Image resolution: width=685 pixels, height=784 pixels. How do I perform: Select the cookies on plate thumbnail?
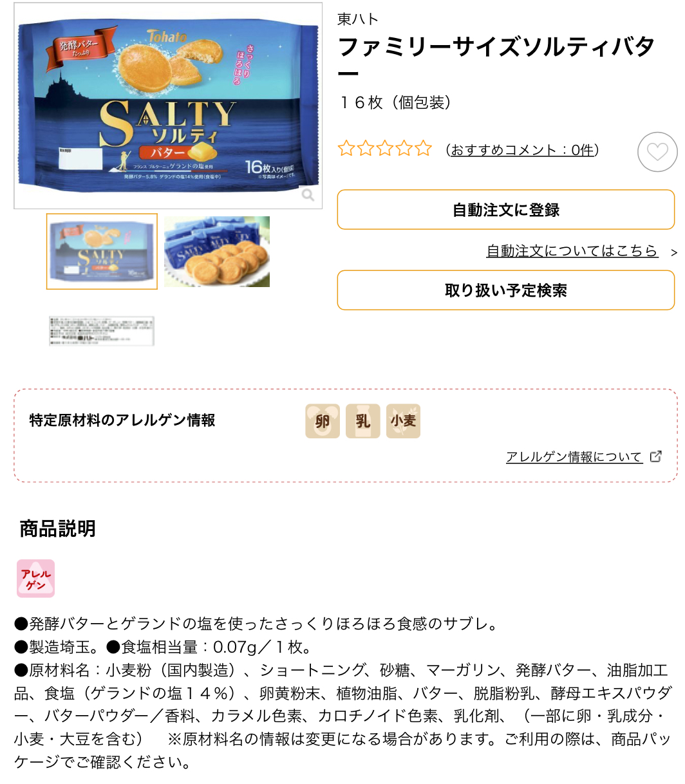217,251
